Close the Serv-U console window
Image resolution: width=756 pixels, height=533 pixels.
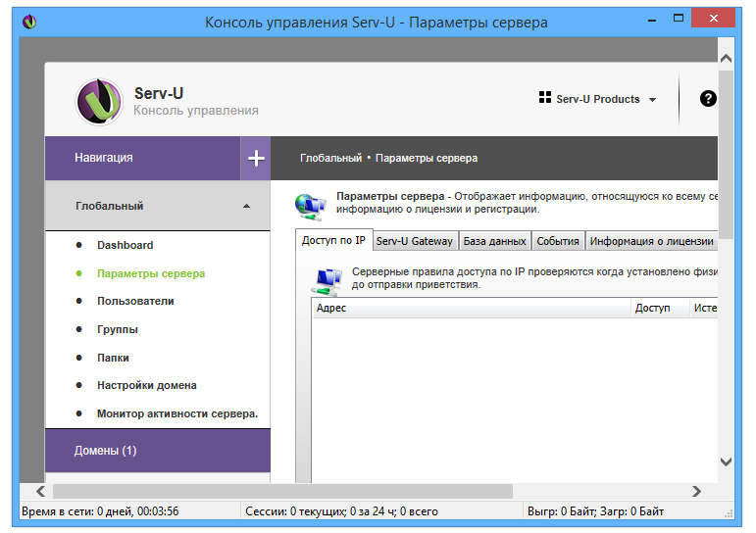tap(713, 19)
